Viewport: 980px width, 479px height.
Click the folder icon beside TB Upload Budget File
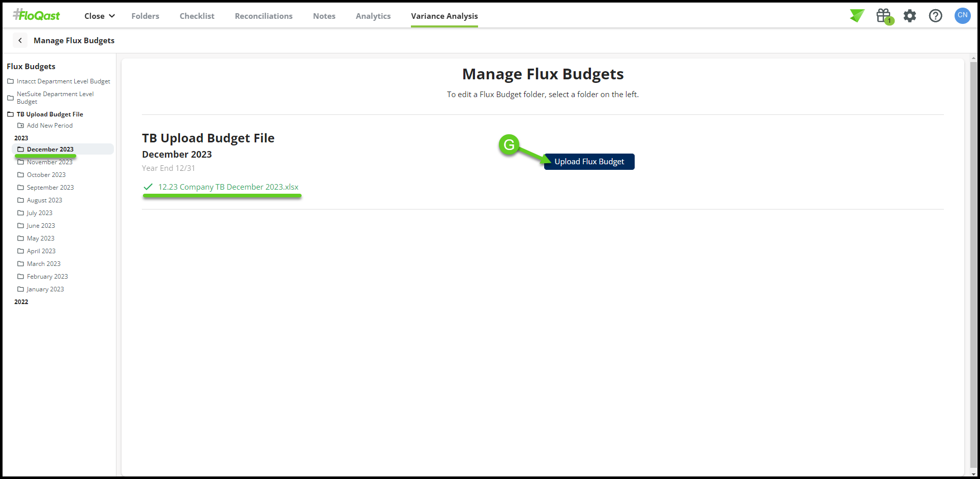[10, 114]
